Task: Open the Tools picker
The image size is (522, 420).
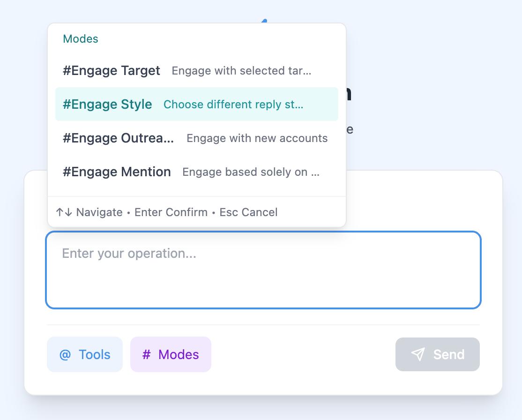Action: point(84,355)
